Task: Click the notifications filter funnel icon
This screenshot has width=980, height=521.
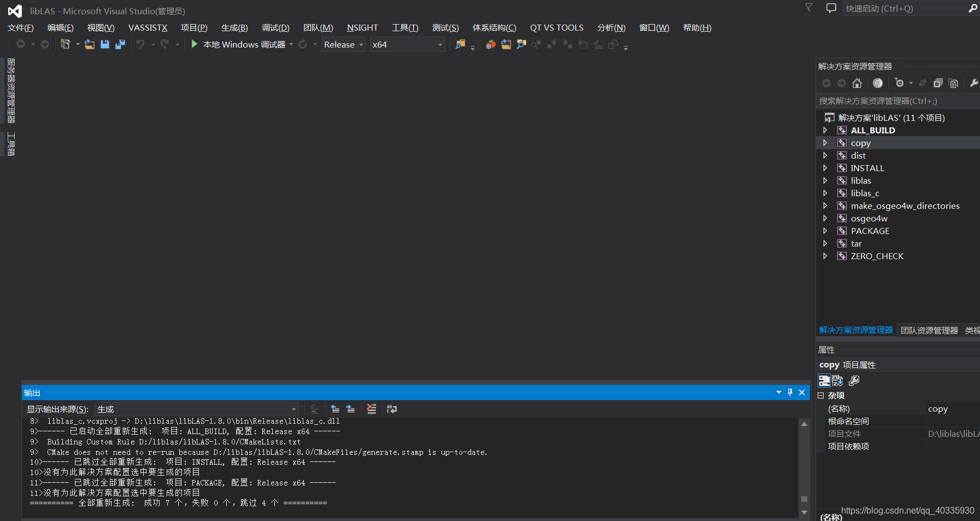Action: (809, 8)
